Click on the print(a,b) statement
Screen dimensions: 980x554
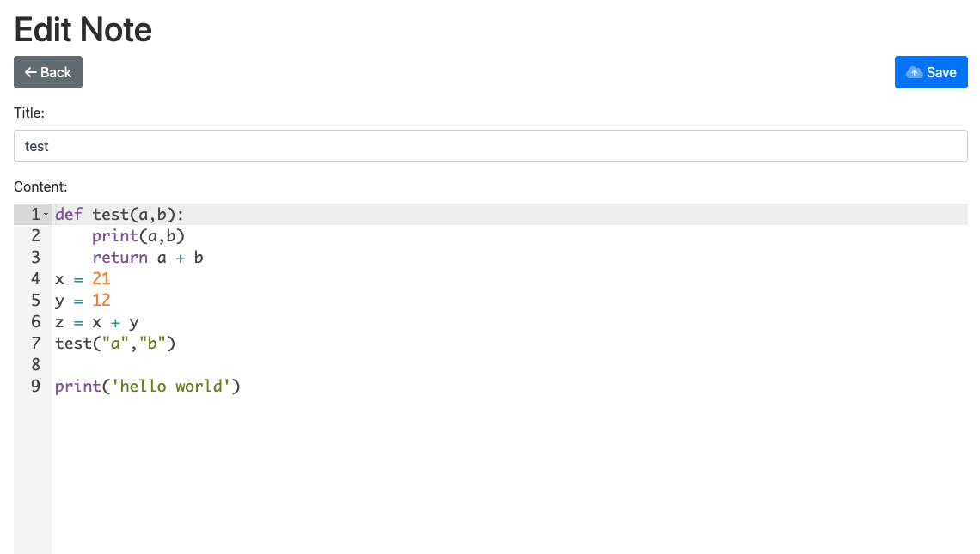point(138,236)
